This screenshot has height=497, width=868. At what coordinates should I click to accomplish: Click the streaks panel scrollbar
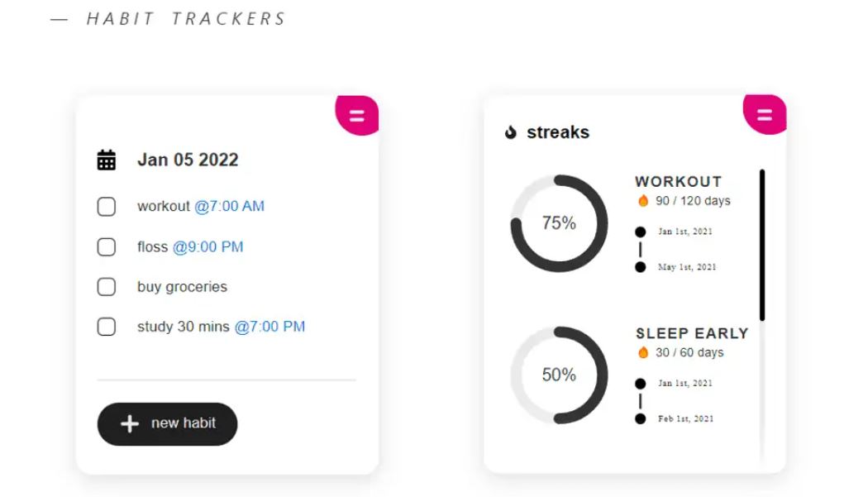762,245
